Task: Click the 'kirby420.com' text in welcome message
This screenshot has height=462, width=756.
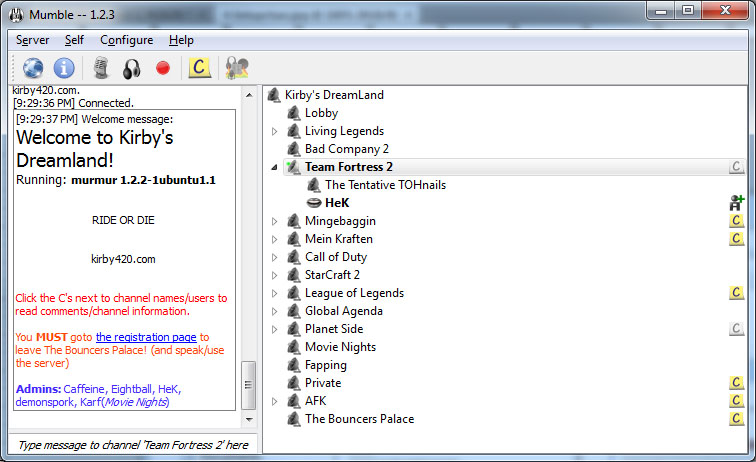Action: point(123,259)
